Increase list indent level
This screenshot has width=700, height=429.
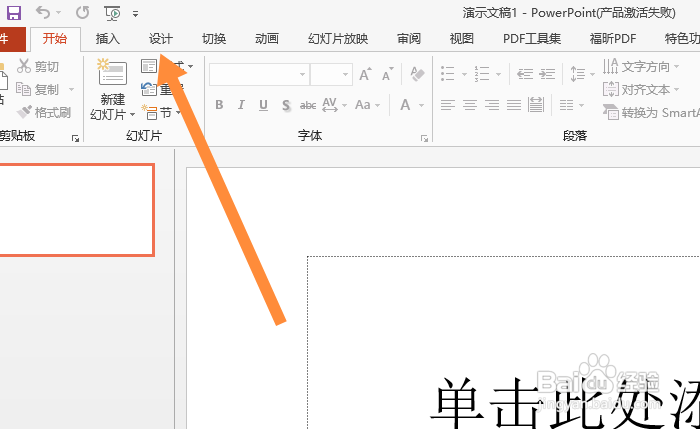(x=547, y=74)
